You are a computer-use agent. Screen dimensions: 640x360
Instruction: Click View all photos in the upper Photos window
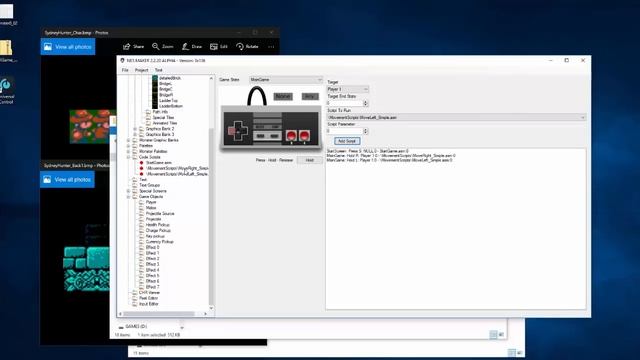[68, 47]
